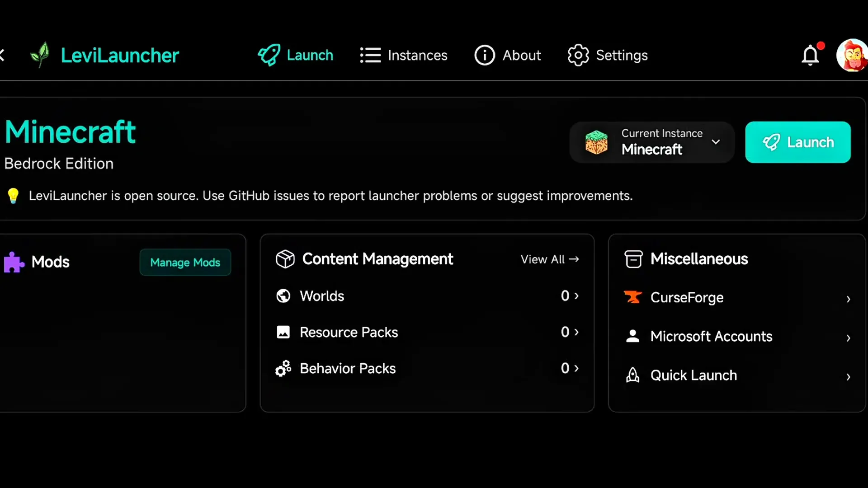Viewport: 868px width, 488px height.
Task: Open the Worlds count chevron
Action: click(576, 296)
